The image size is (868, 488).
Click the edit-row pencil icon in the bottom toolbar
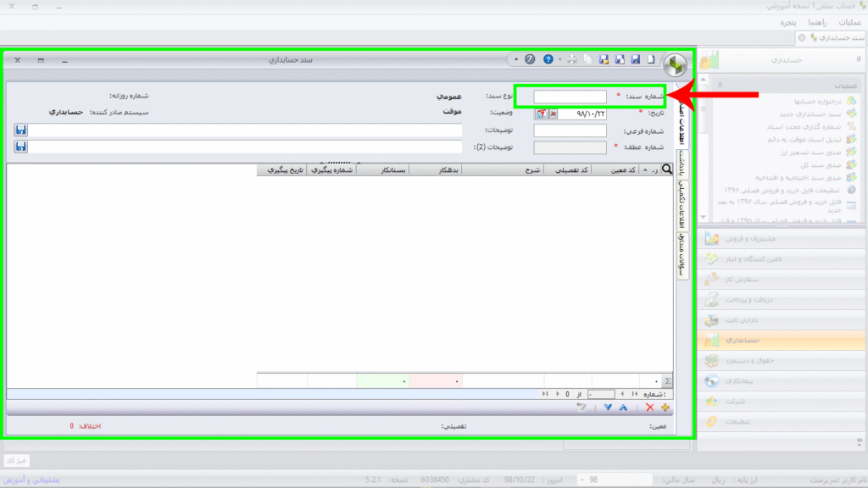coord(581,408)
